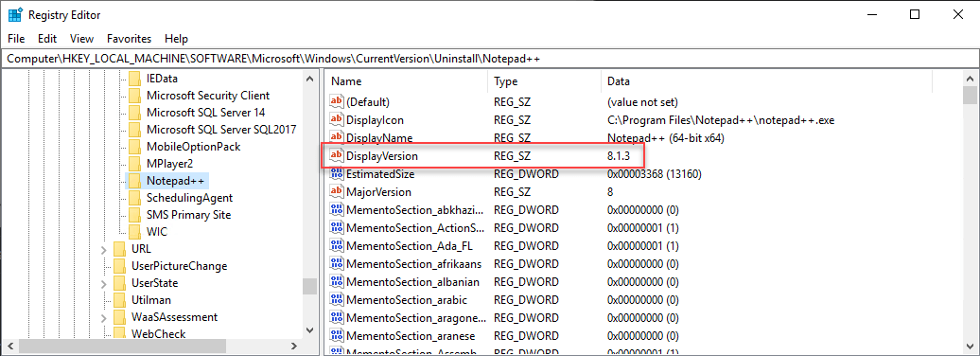The image size is (980, 356).
Task: Select the SchedulingAgent folder icon
Action: click(x=134, y=198)
